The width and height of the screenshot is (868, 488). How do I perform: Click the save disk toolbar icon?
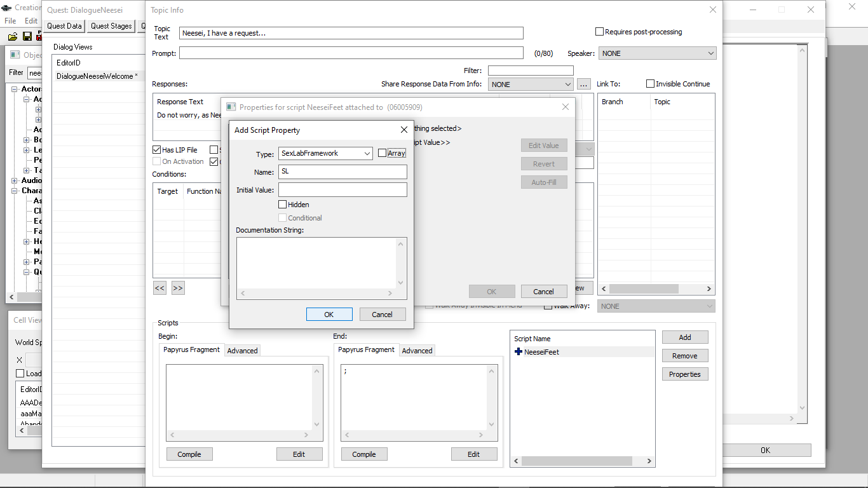pyautogui.click(x=27, y=37)
